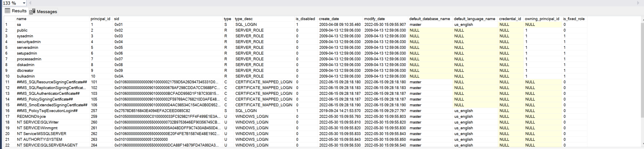Select the 'dbcreator' name cell
644x149 pixels.
point(52,71)
